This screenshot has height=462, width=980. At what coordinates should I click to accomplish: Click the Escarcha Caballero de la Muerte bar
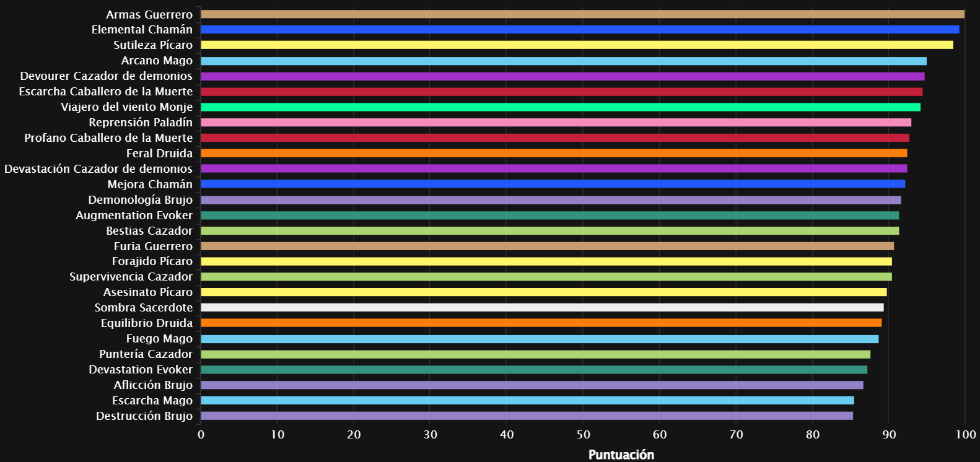561,92
